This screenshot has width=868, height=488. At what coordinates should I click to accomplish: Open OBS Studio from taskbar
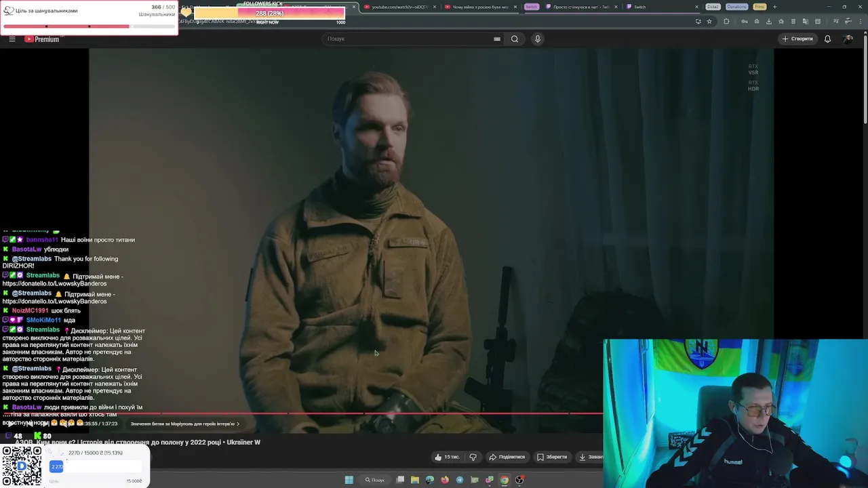[x=519, y=480]
